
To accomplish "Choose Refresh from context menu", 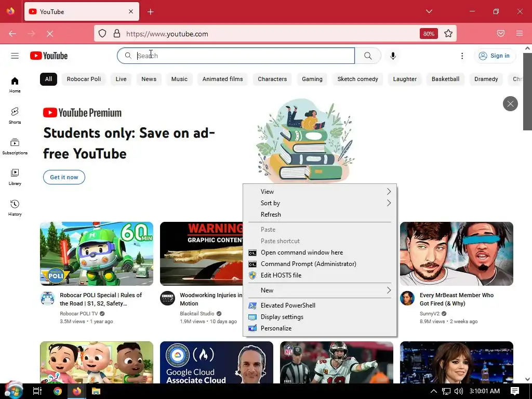I will coord(320,215).
